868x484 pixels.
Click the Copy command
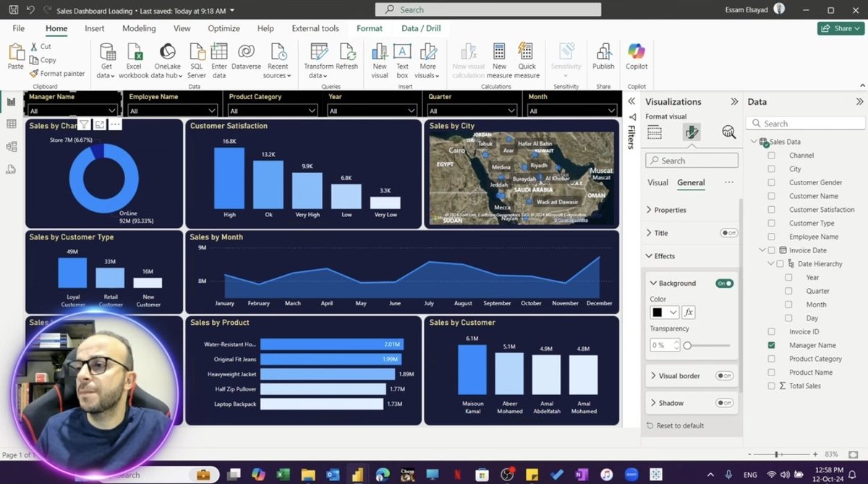click(43, 60)
